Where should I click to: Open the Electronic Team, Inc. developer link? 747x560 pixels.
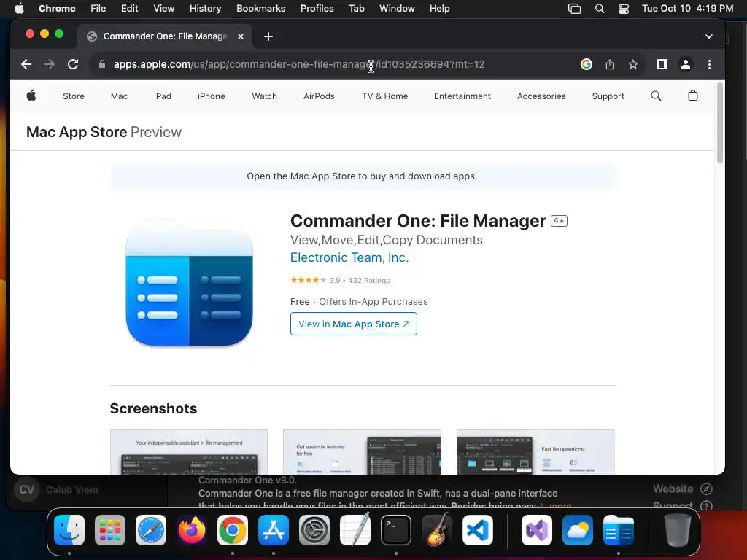(349, 257)
